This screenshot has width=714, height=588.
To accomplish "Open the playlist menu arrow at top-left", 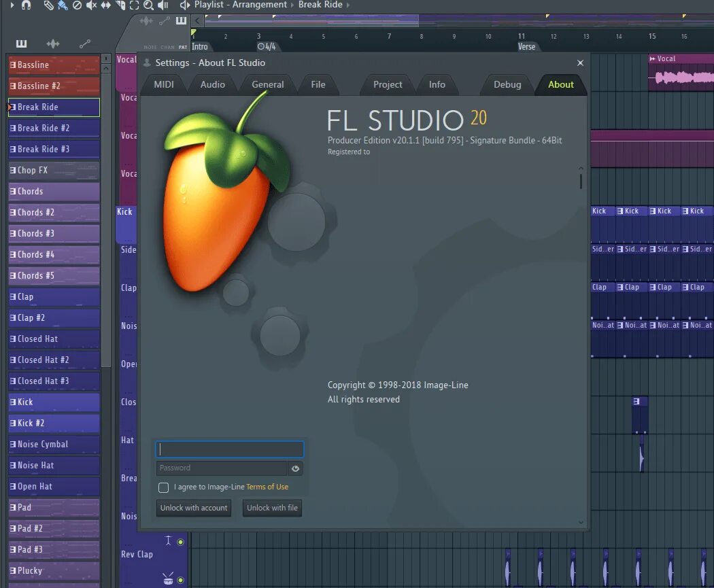I will pos(12,5).
